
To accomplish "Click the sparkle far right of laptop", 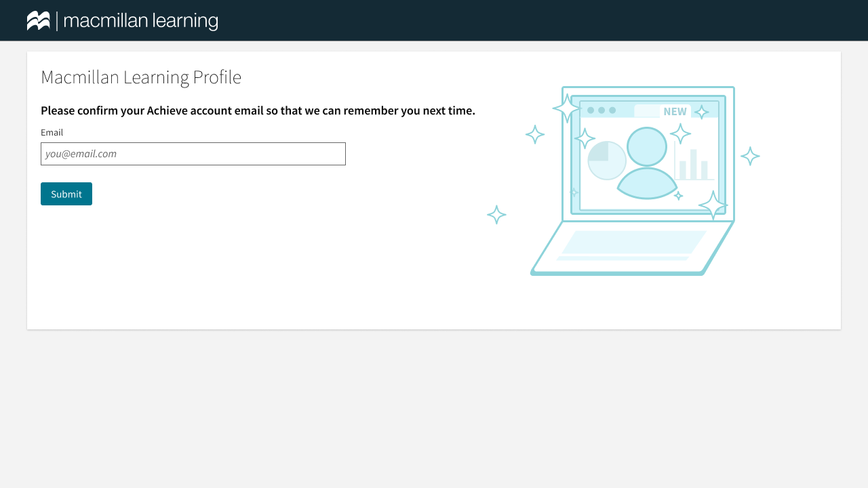I will point(750,156).
